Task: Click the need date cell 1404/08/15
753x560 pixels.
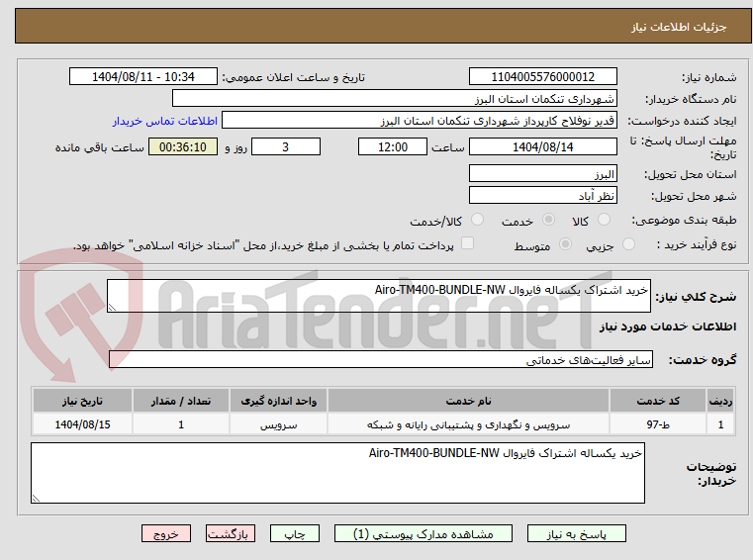Action: 82,424
